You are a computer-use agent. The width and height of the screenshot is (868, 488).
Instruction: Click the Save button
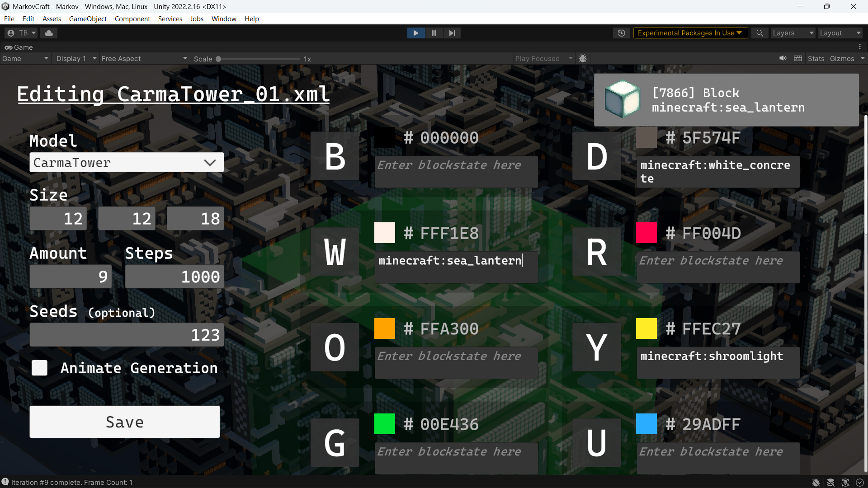[124, 422]
